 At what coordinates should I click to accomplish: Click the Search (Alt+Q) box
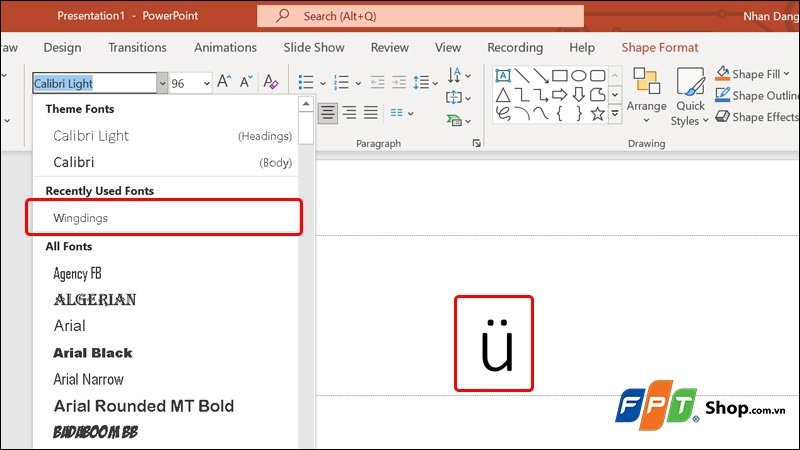[420, 16]
